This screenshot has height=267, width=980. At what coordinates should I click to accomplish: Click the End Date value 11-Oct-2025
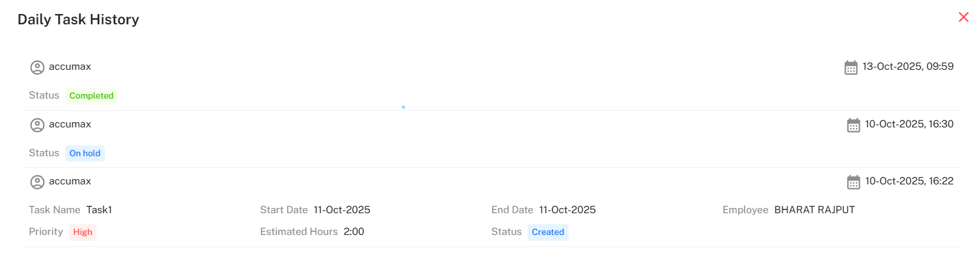pyautogui.click(x=567, y=210)
